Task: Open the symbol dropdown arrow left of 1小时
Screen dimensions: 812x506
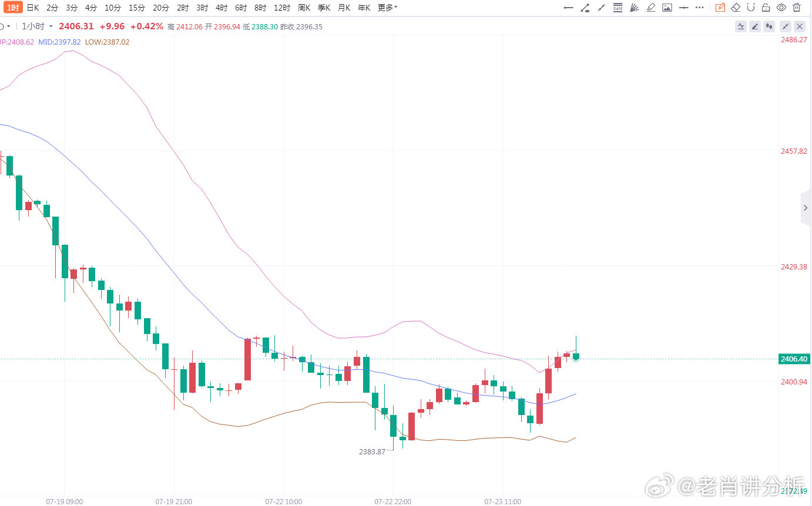Action: click(x=8, y=26)
